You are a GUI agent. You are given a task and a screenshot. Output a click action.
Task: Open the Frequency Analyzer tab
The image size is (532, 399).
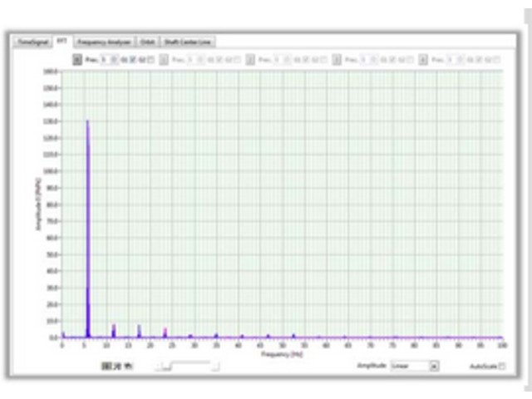click(104, 41)
